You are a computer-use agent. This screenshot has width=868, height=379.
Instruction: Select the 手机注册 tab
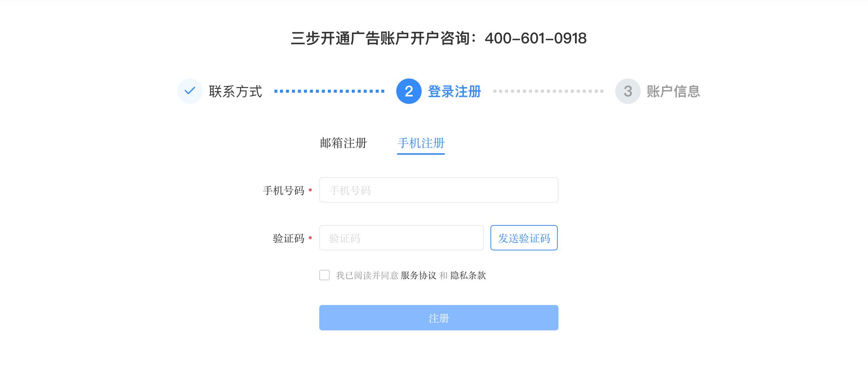pyautogui.click(x=421, y=143)
